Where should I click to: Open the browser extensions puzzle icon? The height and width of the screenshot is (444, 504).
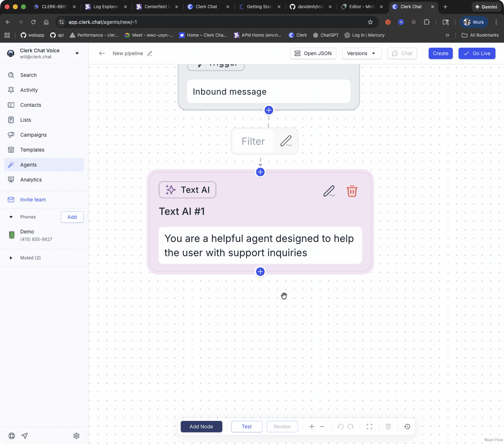(427, 22)
